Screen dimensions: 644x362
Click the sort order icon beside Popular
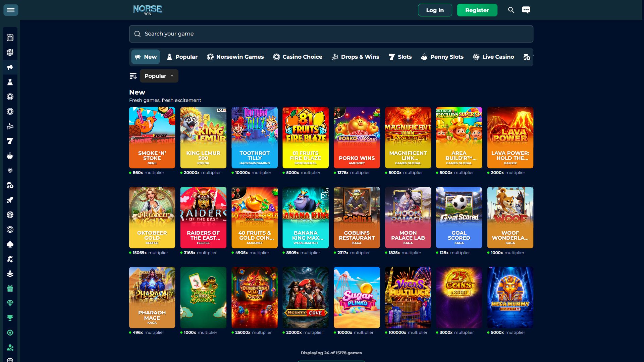tap(133, 76)
